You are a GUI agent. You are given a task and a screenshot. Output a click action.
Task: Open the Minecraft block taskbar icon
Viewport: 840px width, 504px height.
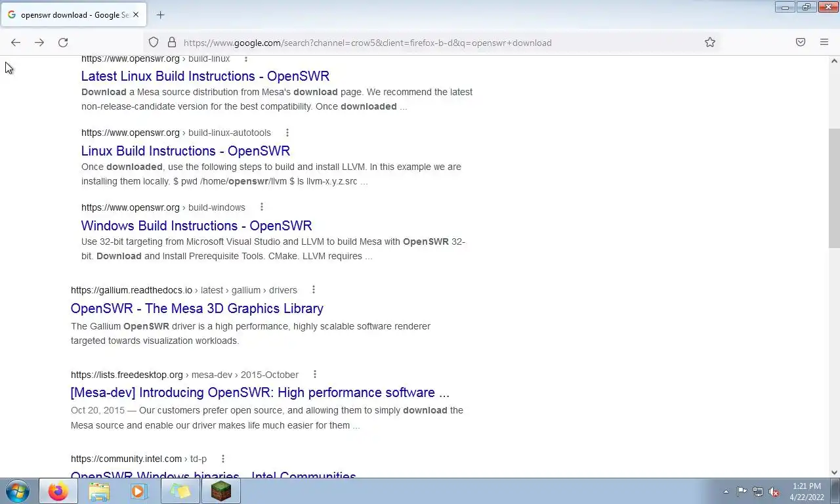[221, 491]
